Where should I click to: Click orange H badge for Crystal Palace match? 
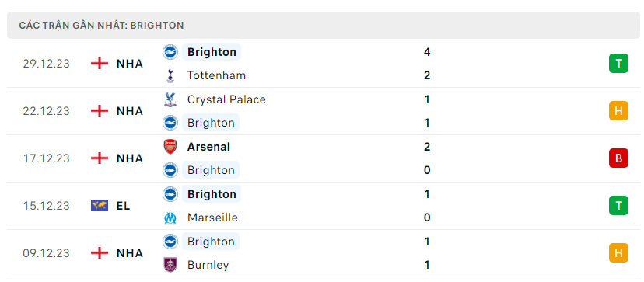tap(618, 111)
